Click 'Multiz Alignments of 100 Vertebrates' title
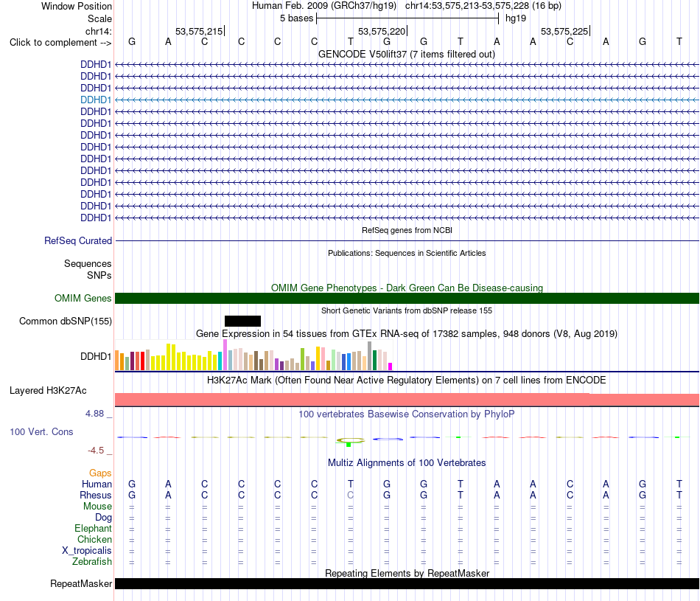 pos(407,462)
